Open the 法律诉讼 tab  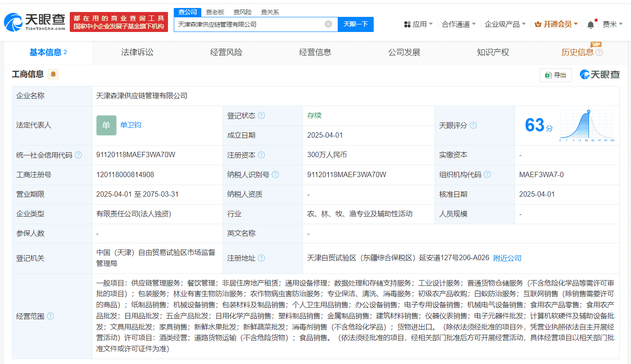pyautogui.click(x=136, y=52)
